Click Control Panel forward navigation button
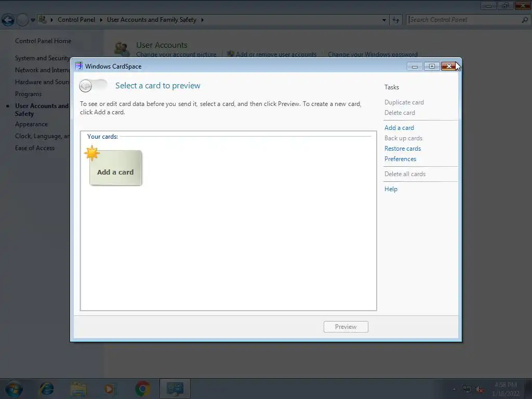Image resolution: width=532 pixels, height=399 pixels. (22, 20)
